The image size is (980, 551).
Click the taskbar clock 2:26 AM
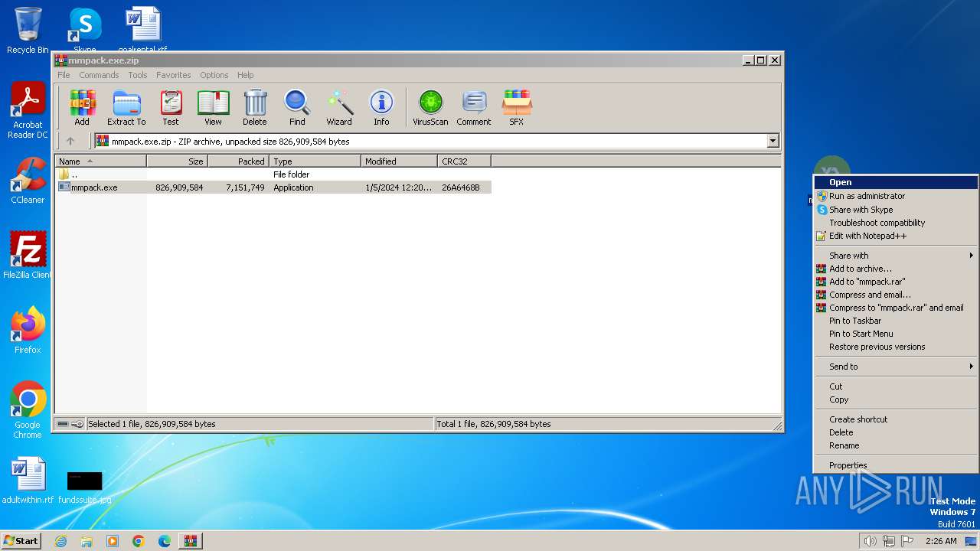pyautogui.click(x=941, y=541)
